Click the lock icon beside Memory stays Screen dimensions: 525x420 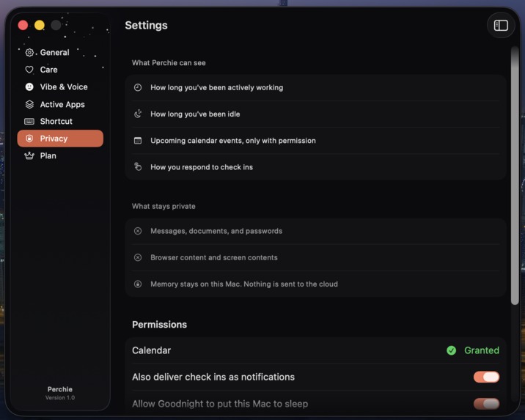[138, 284]
